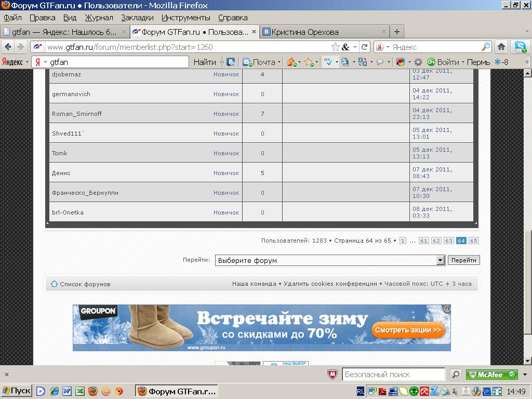532x399 pixels.
Task: Click the Skype toolbar icon
Action: coord(520,47)
